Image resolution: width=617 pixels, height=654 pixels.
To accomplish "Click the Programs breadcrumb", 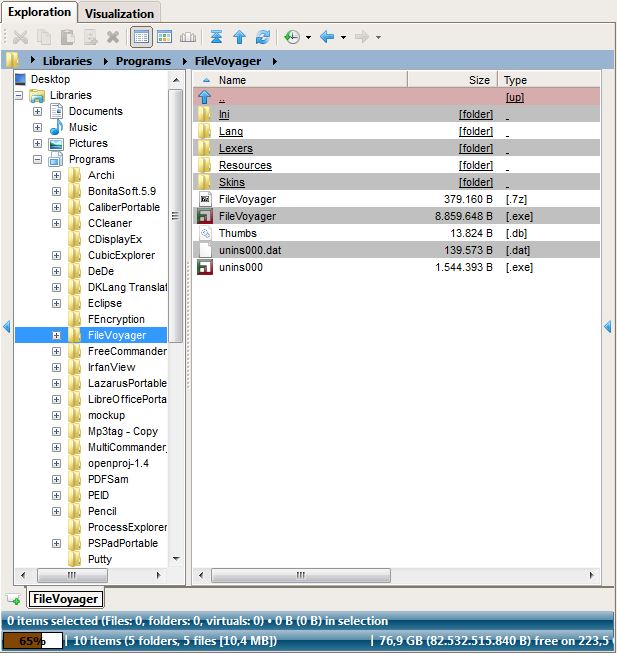I will 143,61.
